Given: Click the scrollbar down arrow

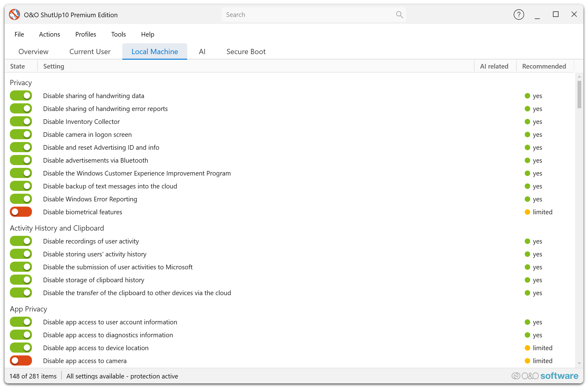Looking at the screenshot, I should coord(579,363).
